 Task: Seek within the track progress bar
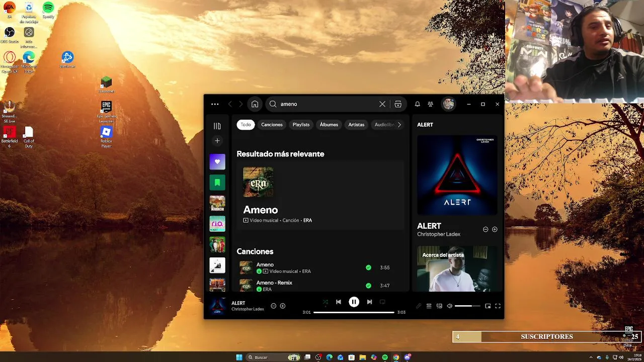[x=354, y=312]
